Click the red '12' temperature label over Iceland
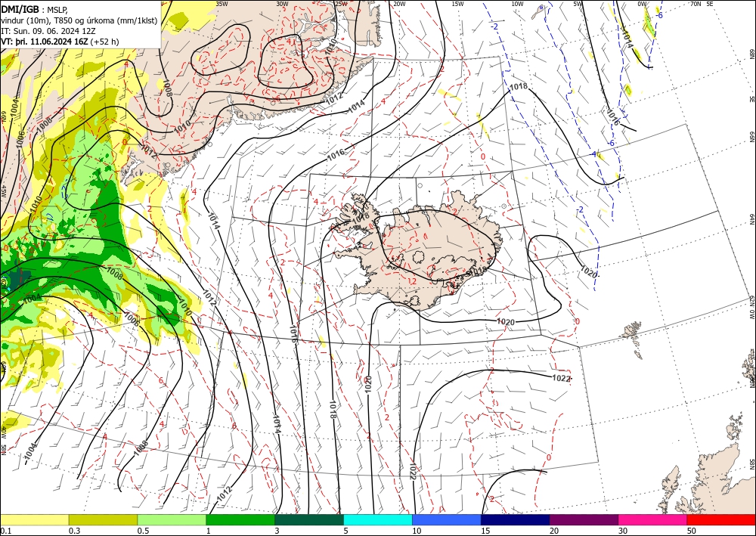This screenshot has width=756, height=536. point(412,281)
